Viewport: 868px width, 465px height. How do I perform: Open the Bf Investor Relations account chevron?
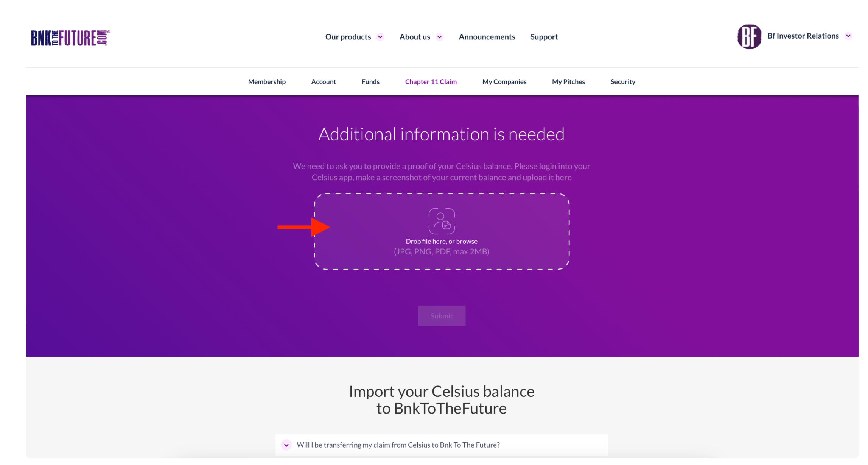848,36
